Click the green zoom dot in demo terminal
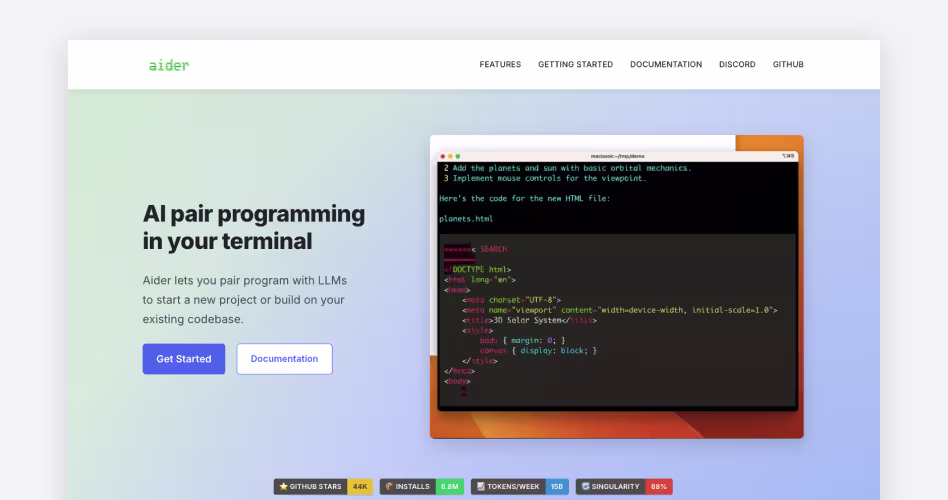 pyautogui.click(x=458, y=156)
